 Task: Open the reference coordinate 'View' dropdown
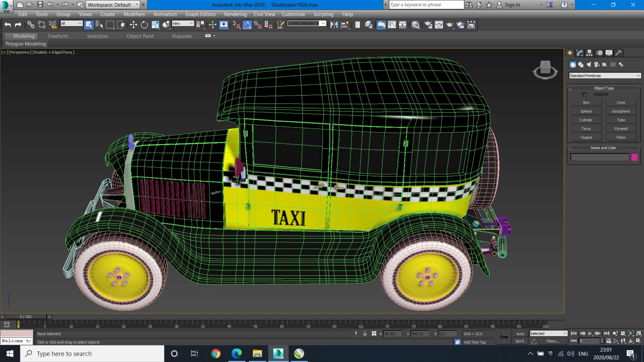183,23
